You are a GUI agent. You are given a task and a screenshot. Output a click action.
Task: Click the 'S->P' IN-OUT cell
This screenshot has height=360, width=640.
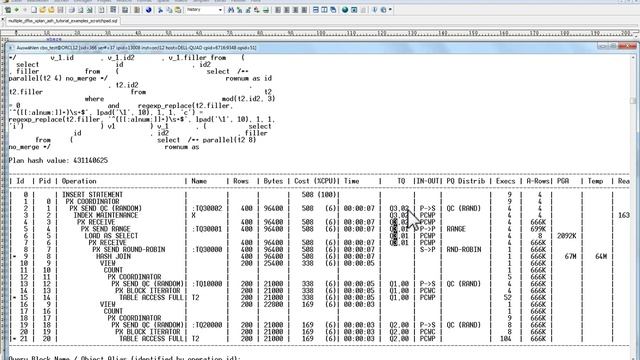[x=427, y=249]
